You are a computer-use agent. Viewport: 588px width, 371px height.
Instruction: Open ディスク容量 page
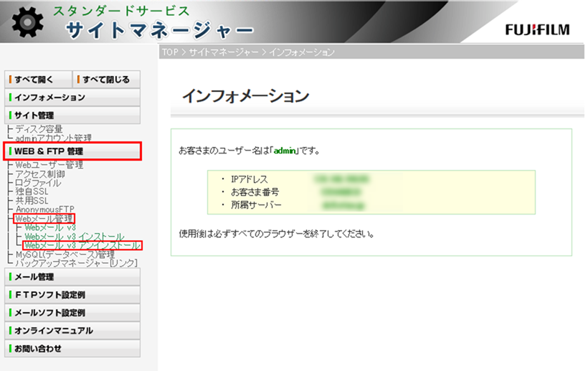tap(39, 129)
